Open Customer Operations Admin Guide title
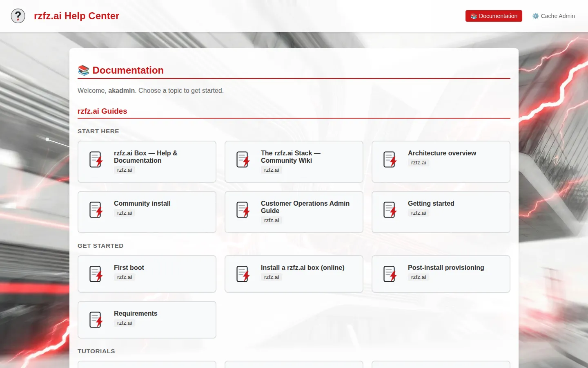Image resolution: width=588 pixels, height=368 pixels. point(305,207)
